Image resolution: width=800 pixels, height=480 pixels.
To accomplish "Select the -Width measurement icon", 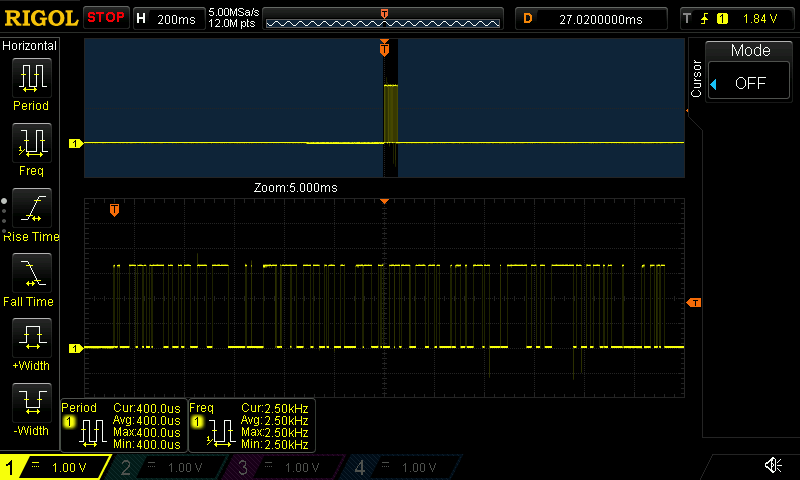I will [32, 402].
